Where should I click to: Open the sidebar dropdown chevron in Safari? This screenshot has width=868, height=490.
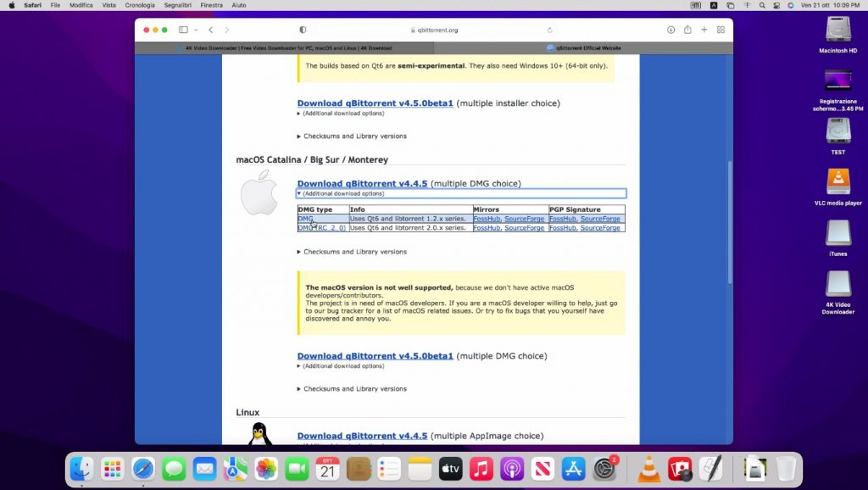(x=193, y=30)
